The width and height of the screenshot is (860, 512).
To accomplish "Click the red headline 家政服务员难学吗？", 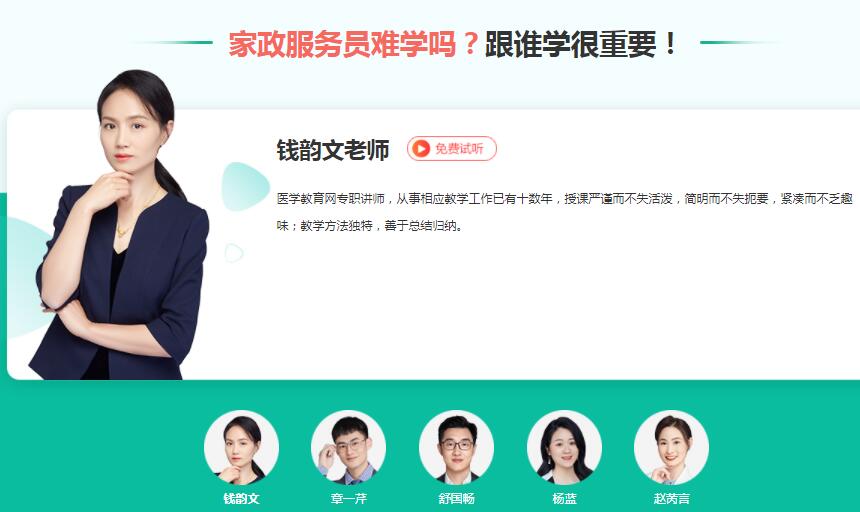I will [354, 44].
